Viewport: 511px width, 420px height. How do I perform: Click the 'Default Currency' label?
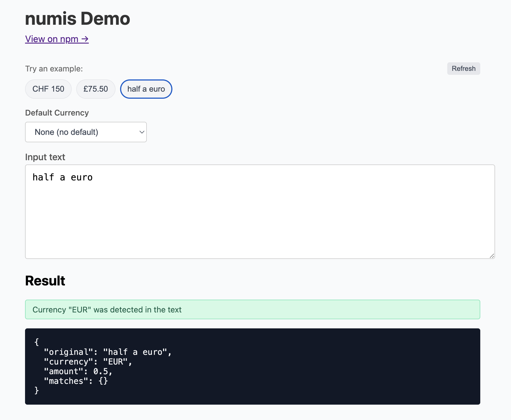coord(57,113)
